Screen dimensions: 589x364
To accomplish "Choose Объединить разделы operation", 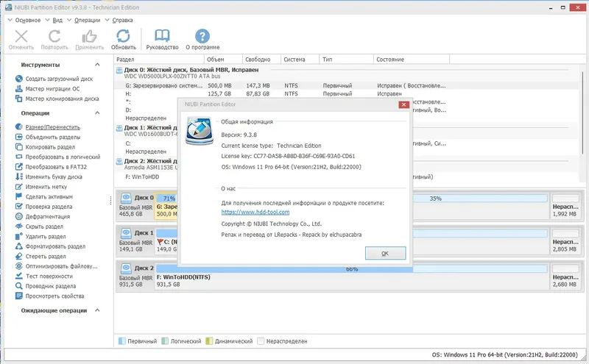I will 48,137.
